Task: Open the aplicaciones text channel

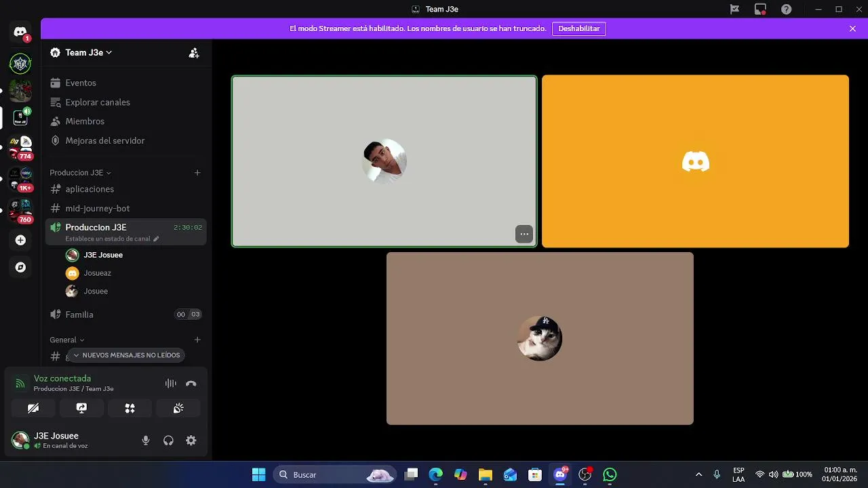Action: pos(126,189)
